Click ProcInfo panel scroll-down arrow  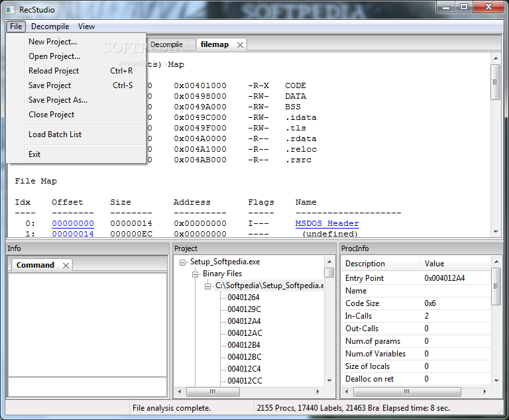coord(496,380)
